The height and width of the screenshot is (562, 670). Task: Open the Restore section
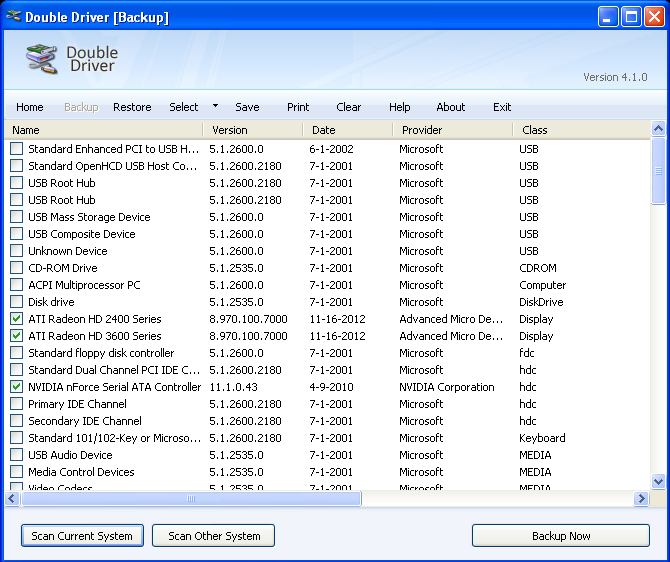pyautogui.click(x=132, y=107)
